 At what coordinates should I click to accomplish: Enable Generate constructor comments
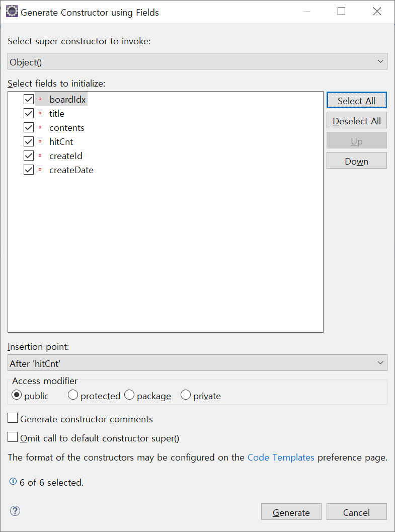pyautogui.click(x=13, y=418)
